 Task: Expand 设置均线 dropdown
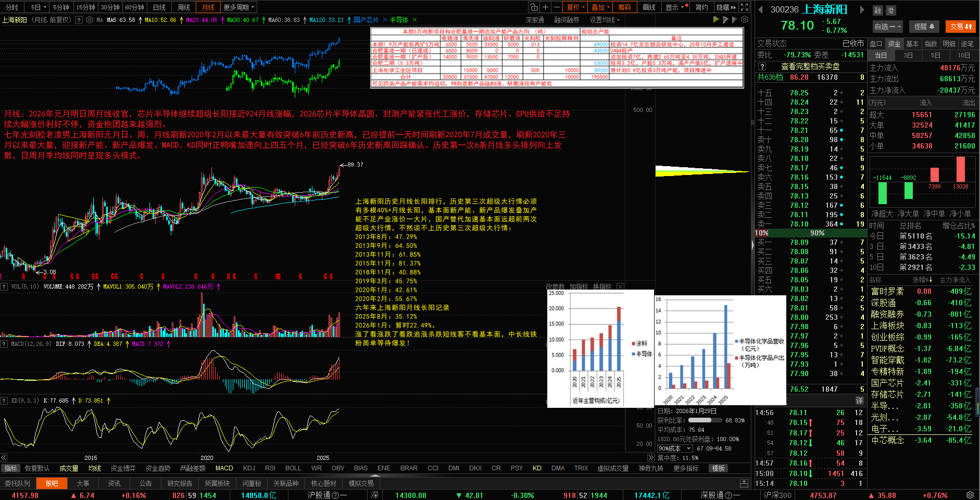tap(605, 20)
